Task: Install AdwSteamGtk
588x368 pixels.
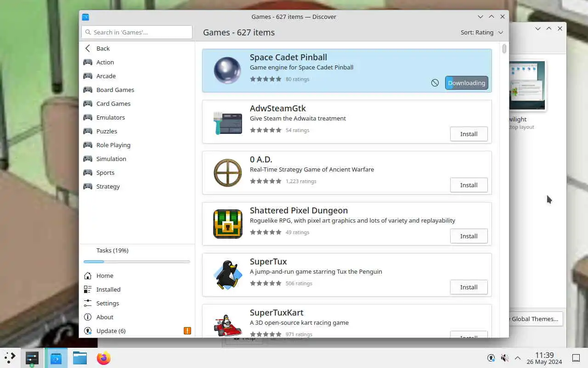Action: (x=469, y=134)
